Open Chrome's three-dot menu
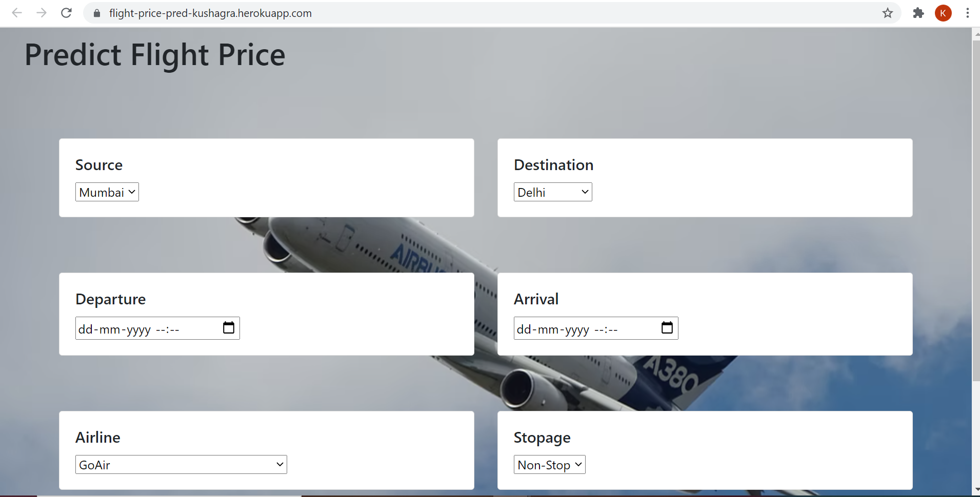This screenshot has height=497, width=980. [967, 13]
